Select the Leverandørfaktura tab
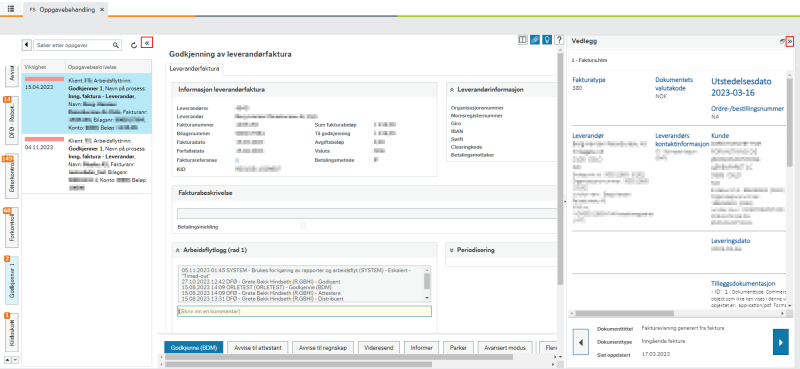800x369 pixels. coord(195,69)
